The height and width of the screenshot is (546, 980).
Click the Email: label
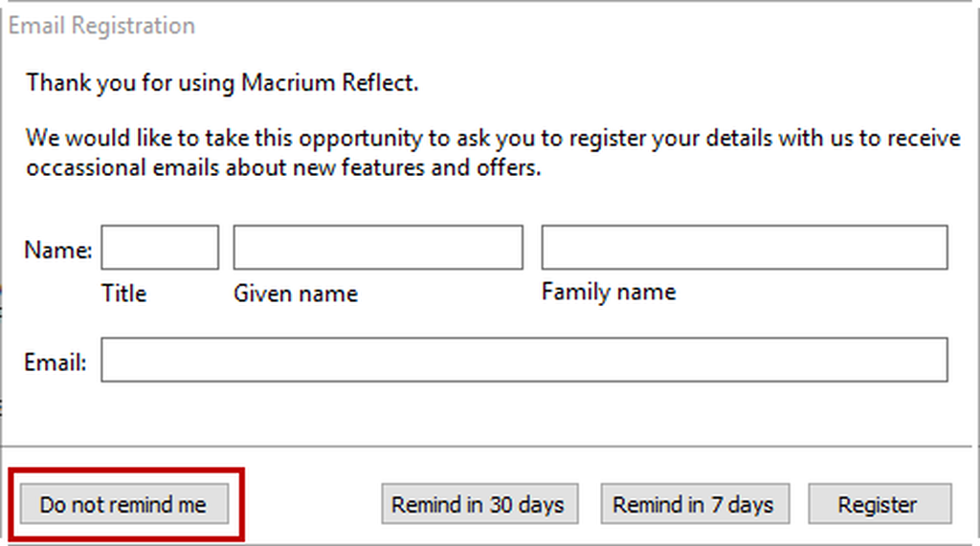click(x=55, y=362)
